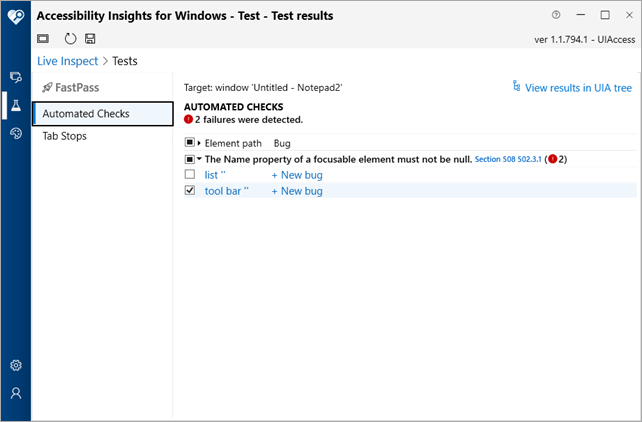Expand arrow beside Element path header

pos(199,143)
